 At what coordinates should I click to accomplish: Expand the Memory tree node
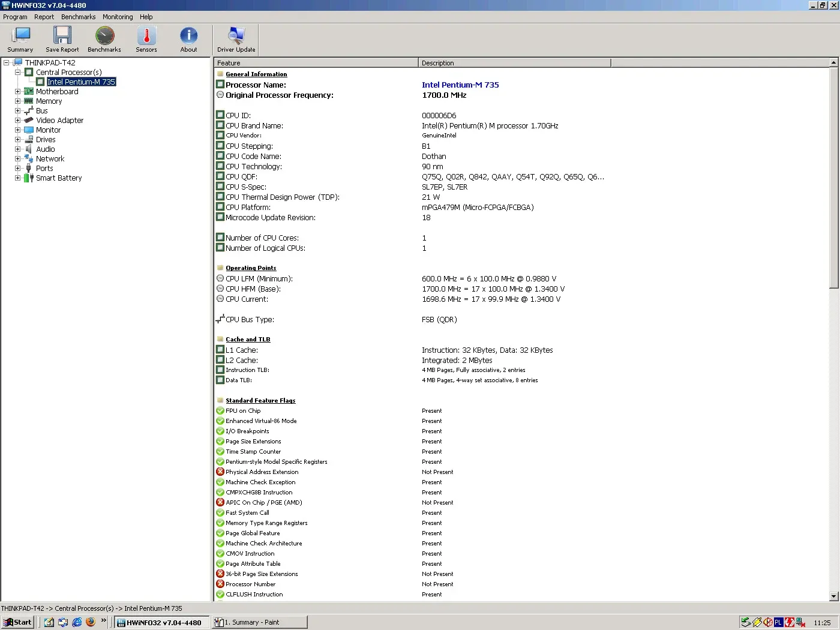coord(17,101)
